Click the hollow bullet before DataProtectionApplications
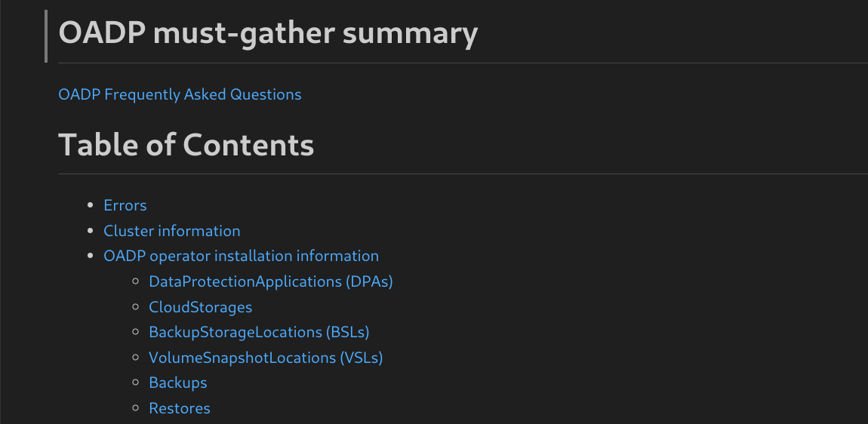Viewport: 868px width, 424px height. coord(135,281)
